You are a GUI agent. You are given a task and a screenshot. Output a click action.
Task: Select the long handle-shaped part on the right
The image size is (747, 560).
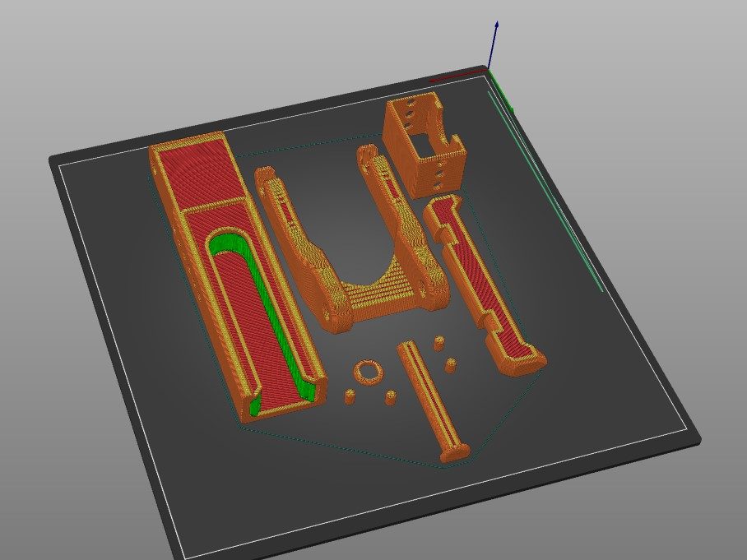pyautogui.click(x=484, y=285)
